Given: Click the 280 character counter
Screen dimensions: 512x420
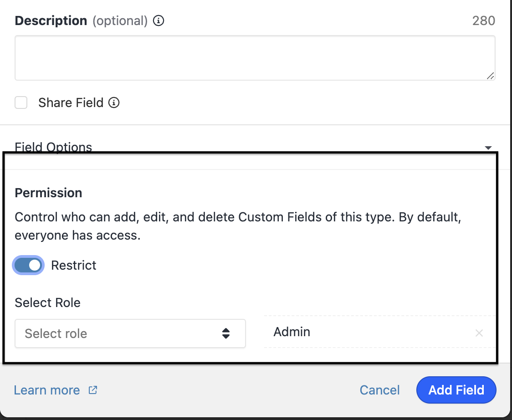Looking at the screenshot, I should pyautogui.click(x=483, y=21).
